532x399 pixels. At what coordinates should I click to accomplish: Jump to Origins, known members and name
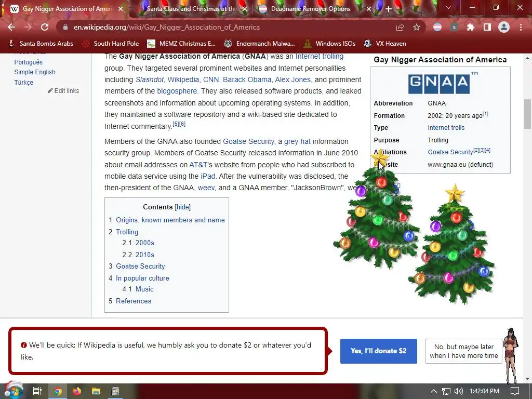(x=170, y=220)
